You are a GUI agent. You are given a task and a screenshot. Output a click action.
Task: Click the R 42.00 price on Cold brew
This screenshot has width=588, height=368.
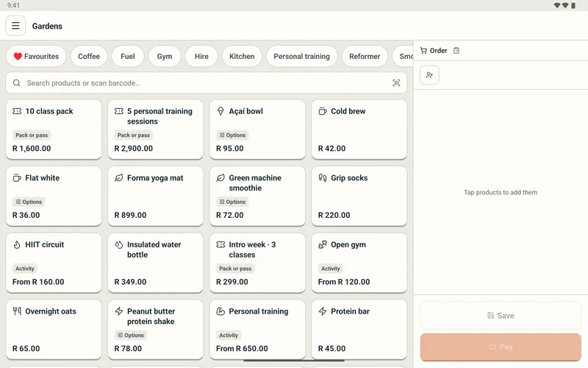[x=331, y=149]
